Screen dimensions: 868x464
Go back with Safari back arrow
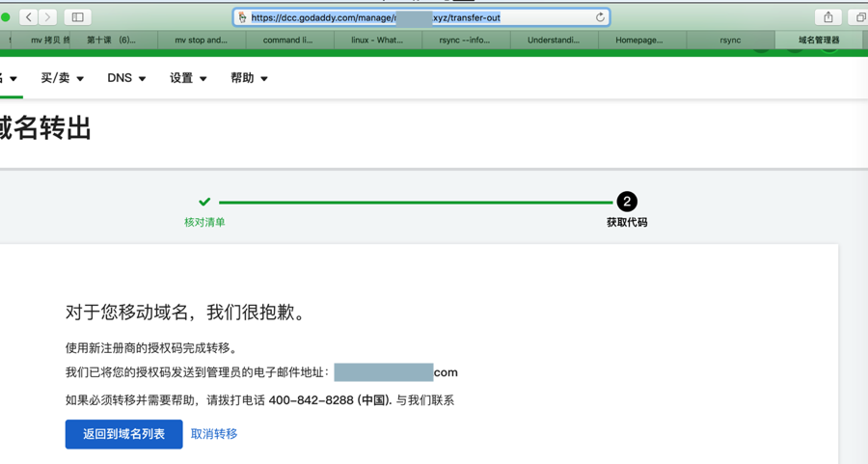(28, 17)
